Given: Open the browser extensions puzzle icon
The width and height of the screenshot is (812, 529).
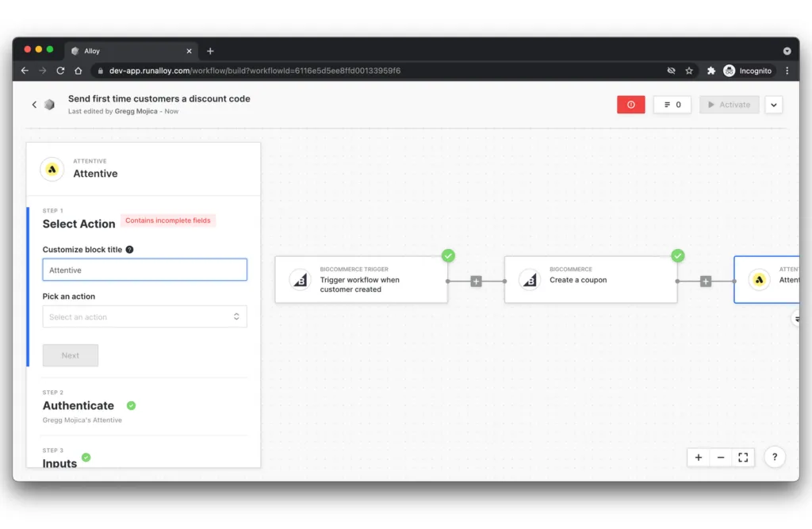Looking at the screenshot, I should click(711, 71).
